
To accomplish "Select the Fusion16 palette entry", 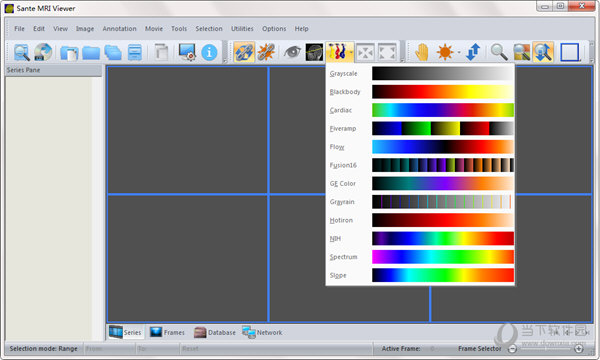I will 420,165.
